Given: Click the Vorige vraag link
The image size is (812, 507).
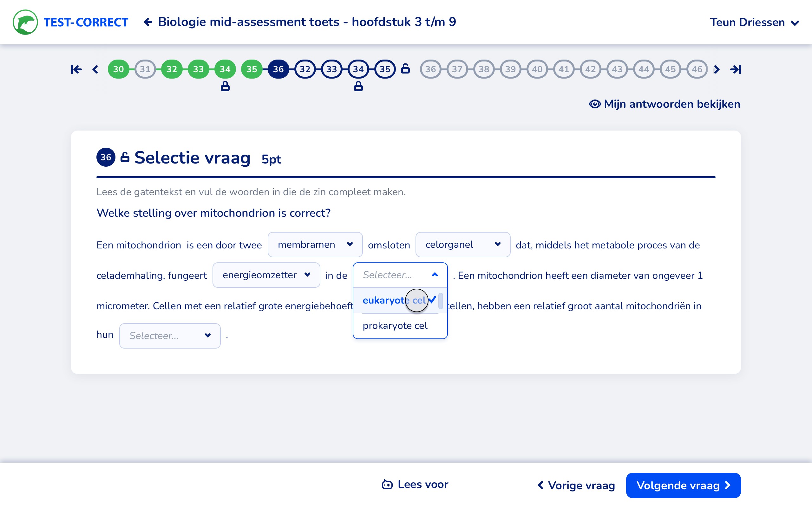Looking at the screenshot, I should tap(576, 485).
